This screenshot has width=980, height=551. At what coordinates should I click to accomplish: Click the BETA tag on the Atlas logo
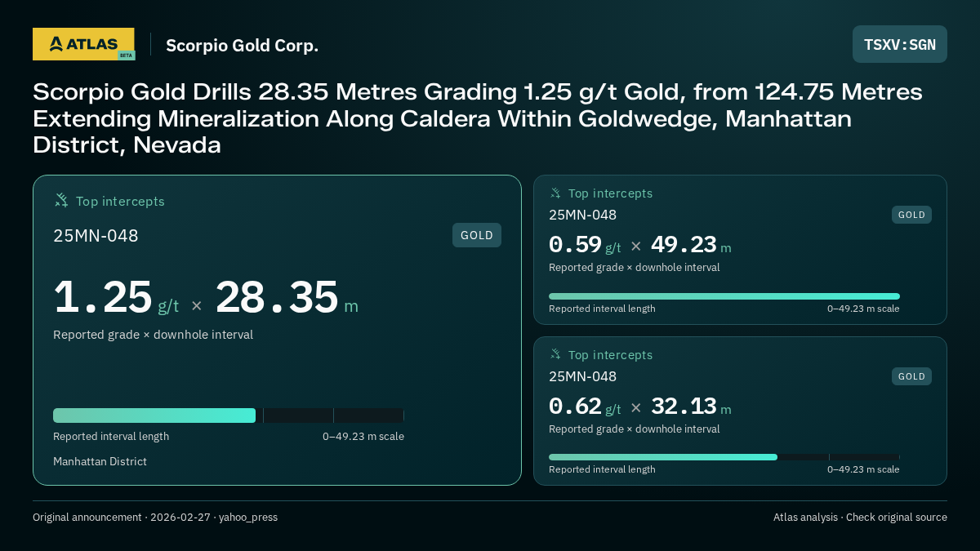(x=126, y=56)
